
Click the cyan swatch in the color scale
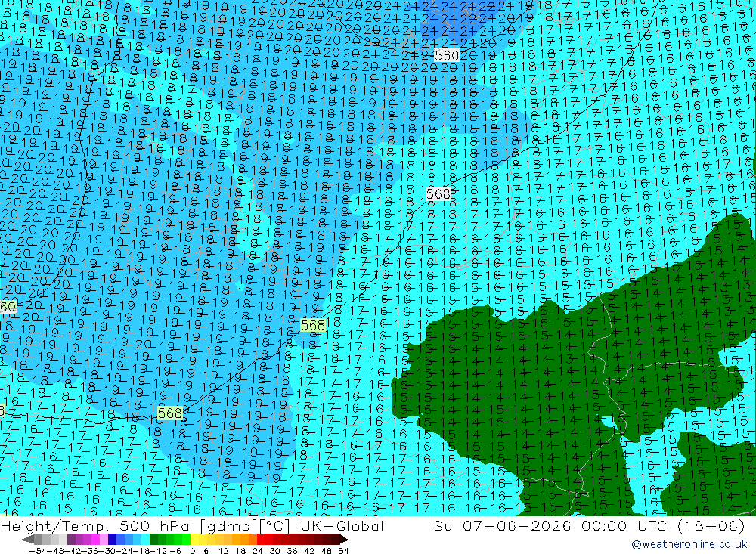coord(145,540)
